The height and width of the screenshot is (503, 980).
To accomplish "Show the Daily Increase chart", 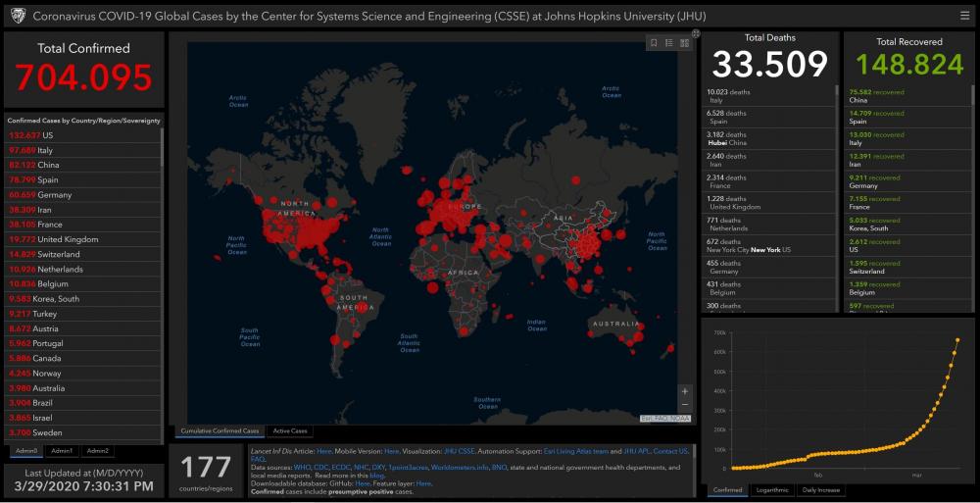I will tap(821, 489).
